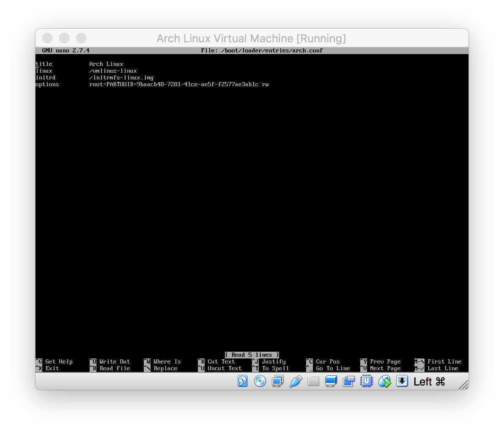Click the Uncut Text shortcut label
Image resolution: width=504 pixels, height=432 pixels.
click(225, 368)
